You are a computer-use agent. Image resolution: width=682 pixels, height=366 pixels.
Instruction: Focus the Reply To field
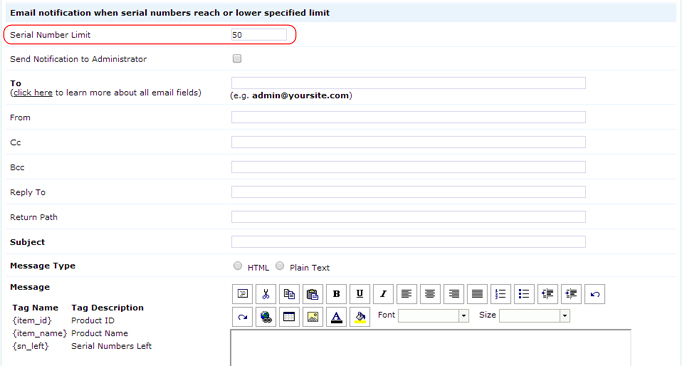pos(408,192)
